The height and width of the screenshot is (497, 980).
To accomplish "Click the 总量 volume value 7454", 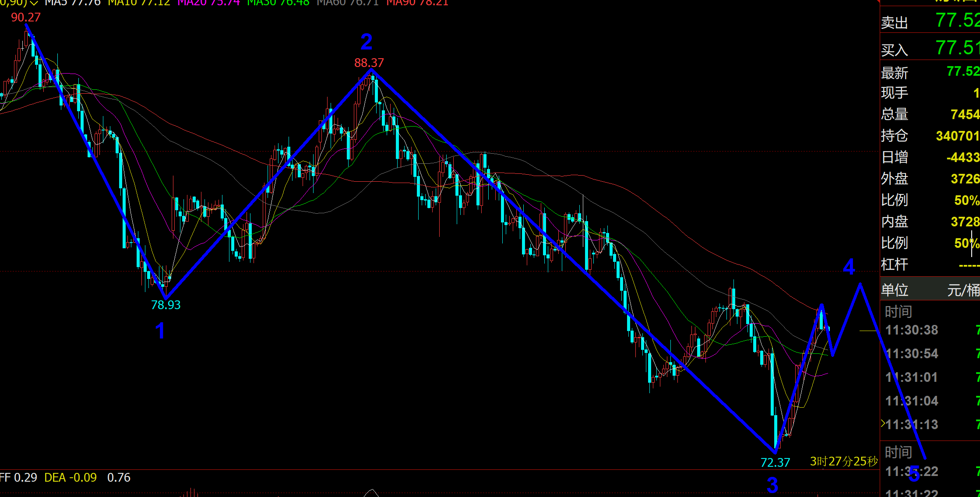I will (x=965, y=115).
